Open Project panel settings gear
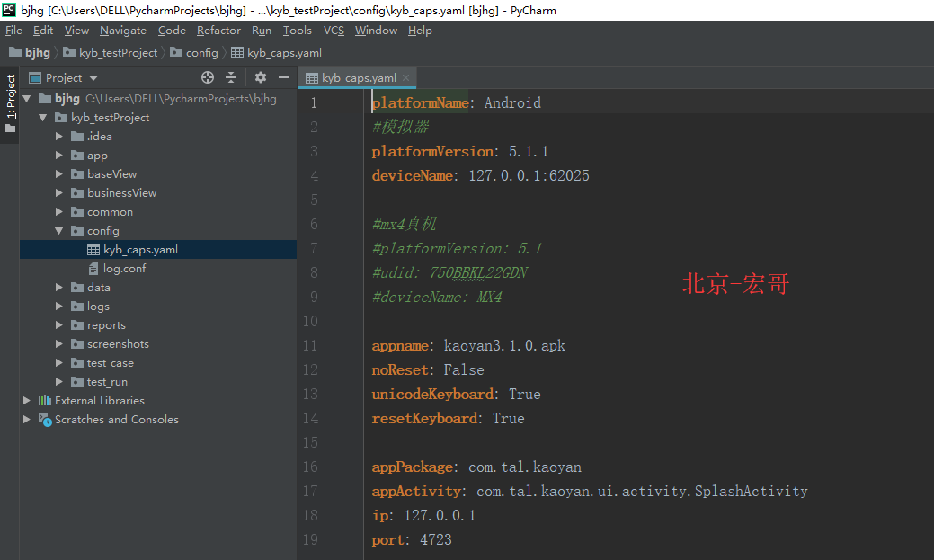Screen dimensions: 934x560 (261, 78)
